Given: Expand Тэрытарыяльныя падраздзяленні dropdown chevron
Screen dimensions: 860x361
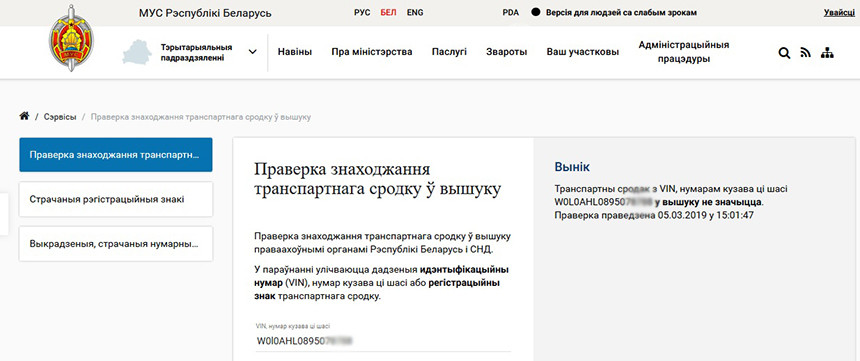Looking at the screenshot, I should tap(252, 52).
